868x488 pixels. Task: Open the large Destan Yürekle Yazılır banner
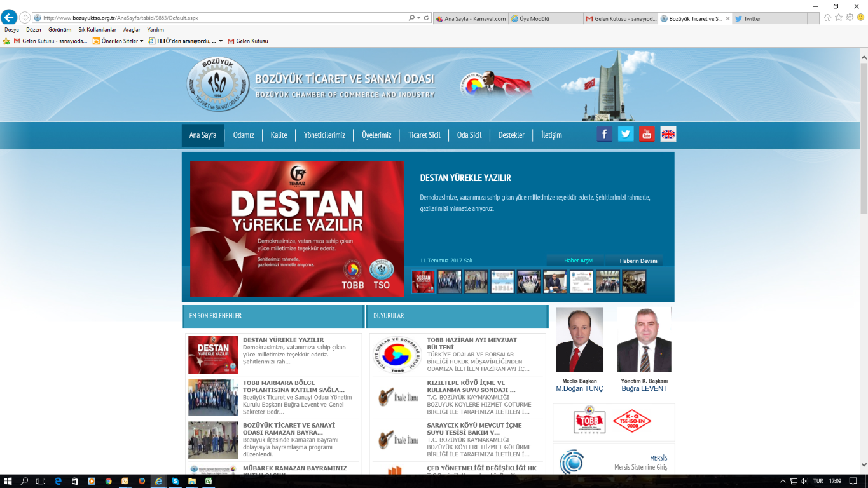[297, 229]
